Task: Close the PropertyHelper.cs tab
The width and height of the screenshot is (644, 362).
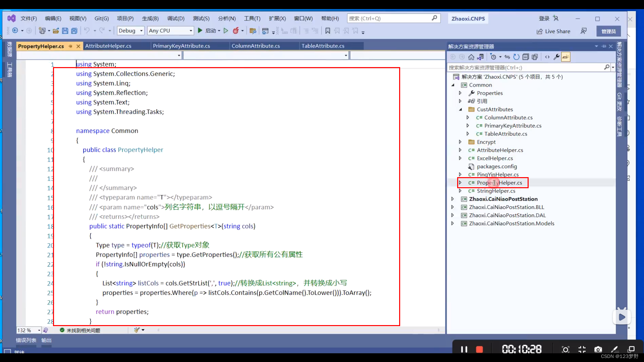Action: point(78,46)
